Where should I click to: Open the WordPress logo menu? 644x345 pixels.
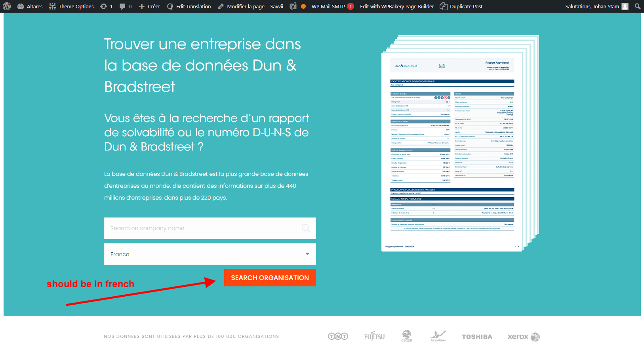[7, 6]
